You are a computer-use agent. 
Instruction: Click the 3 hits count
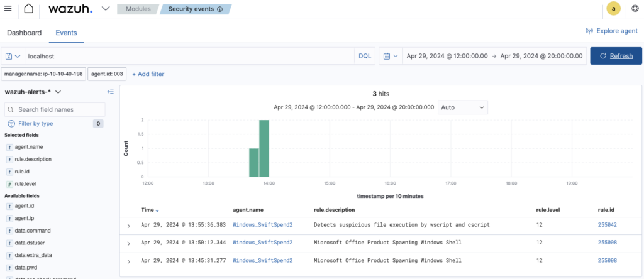tap(380, 94)
